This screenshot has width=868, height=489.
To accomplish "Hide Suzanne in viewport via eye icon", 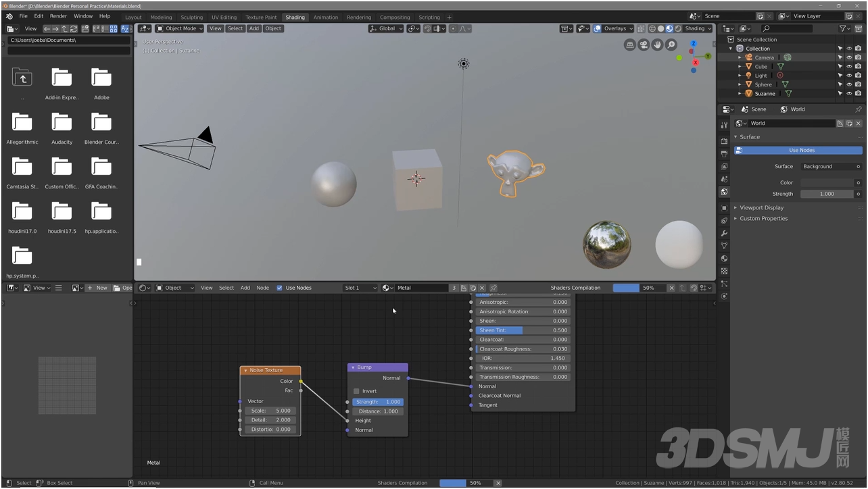I will (x=849, y=93).
